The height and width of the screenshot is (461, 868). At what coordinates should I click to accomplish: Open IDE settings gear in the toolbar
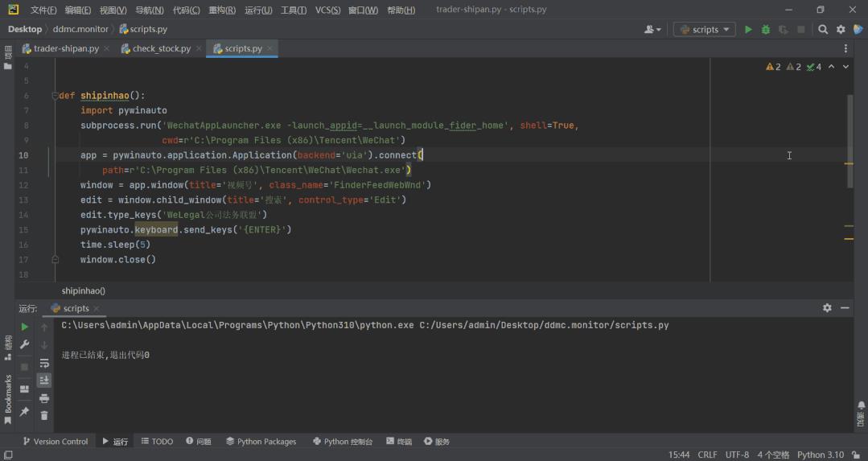841,29
